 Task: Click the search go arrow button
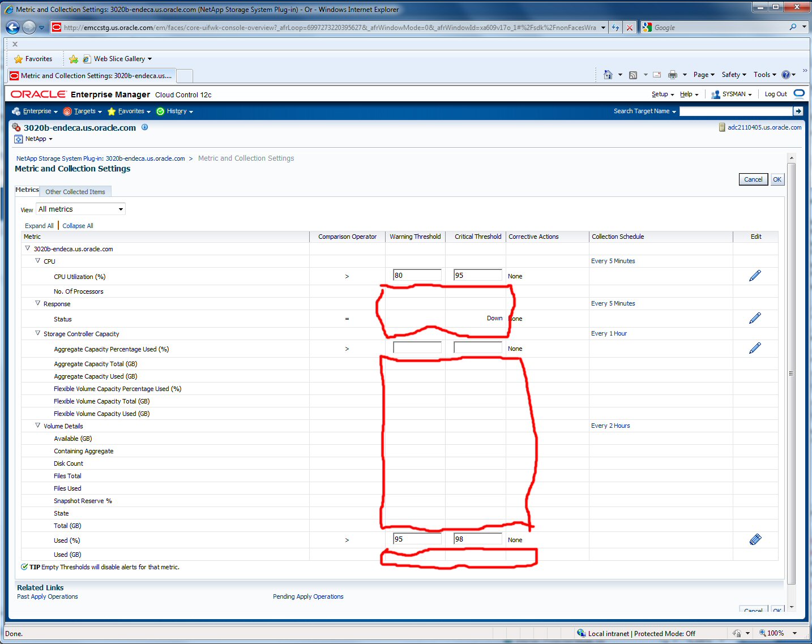point(798,111)
